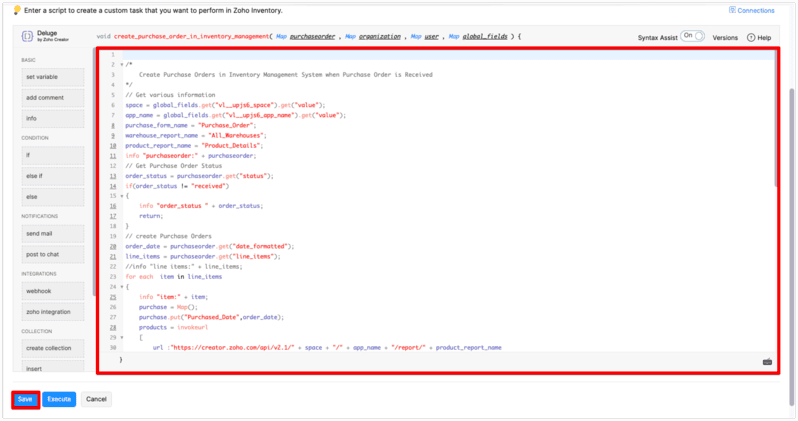Screen dimensions: 798x421
Task: Click the keyboard icon below the editor
Action: (766, 360)
